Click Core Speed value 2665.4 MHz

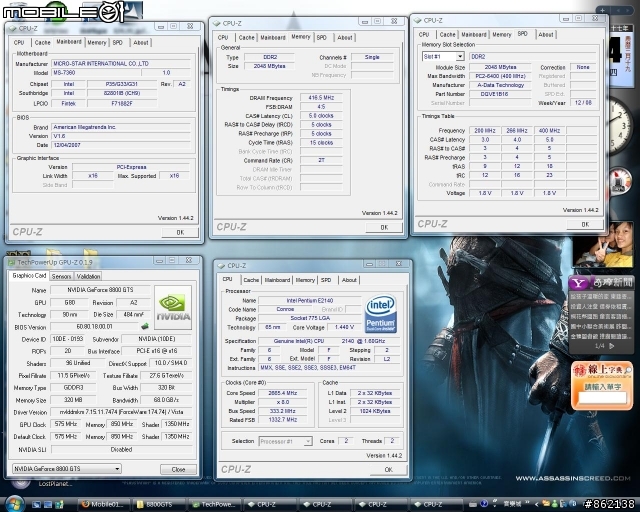tap(282, 393)
